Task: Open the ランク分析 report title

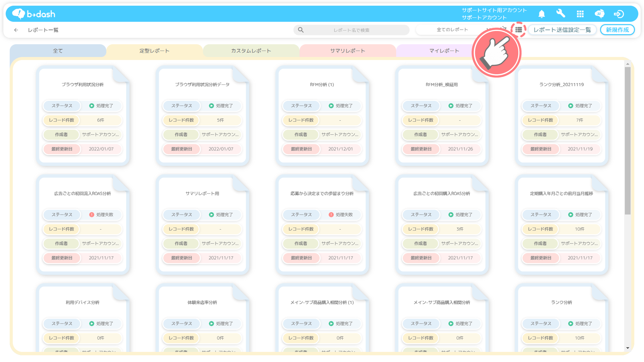Action: (x=562, y=302)
